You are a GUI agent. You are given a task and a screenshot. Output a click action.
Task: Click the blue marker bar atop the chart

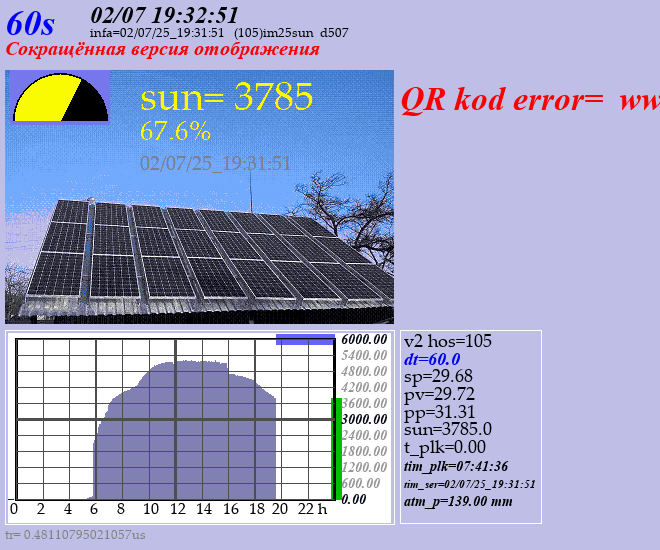(306, 340)
